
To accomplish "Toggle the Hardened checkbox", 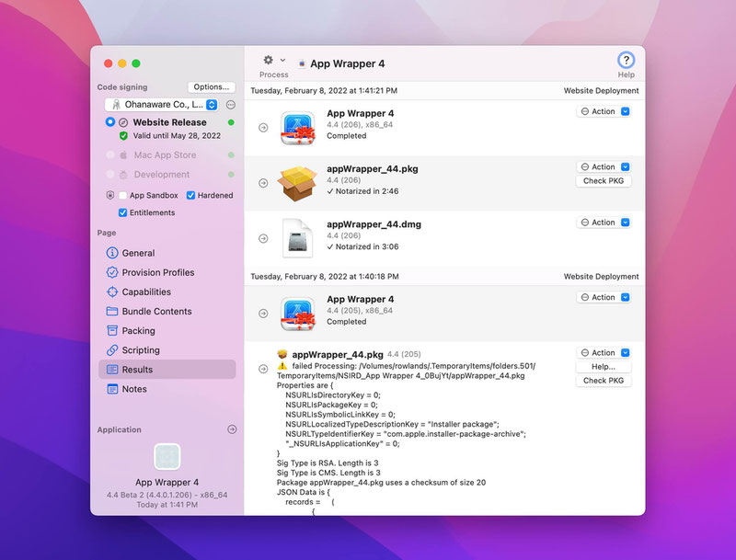I will (190, 195).
